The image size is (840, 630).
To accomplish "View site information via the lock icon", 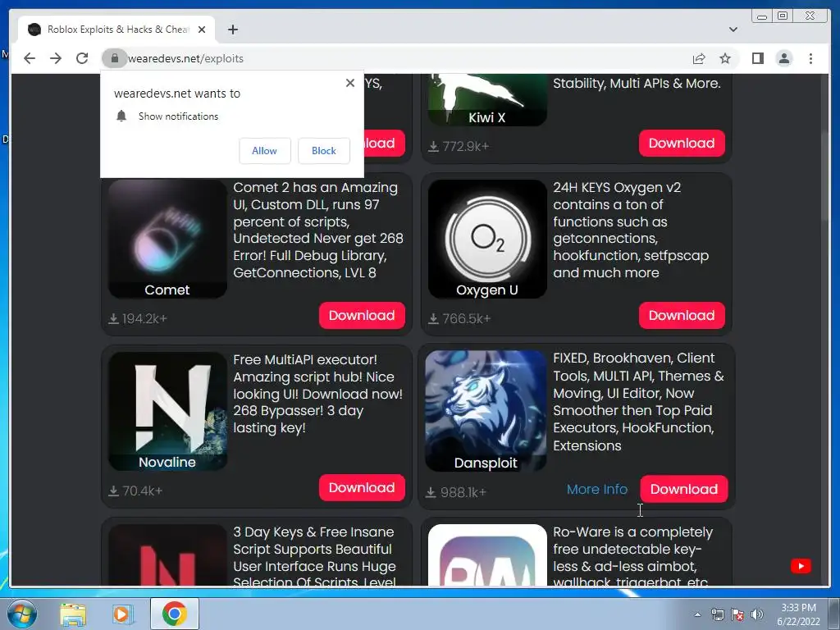I will tap(114, 58).
